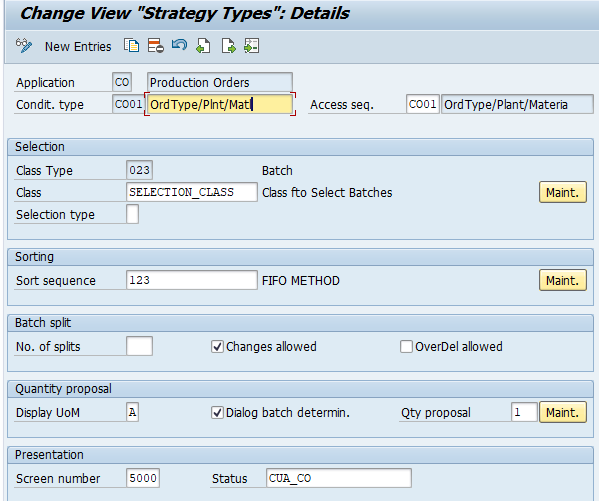Click the Sort sequence field
599x501 pixels.
pos(192,280)
